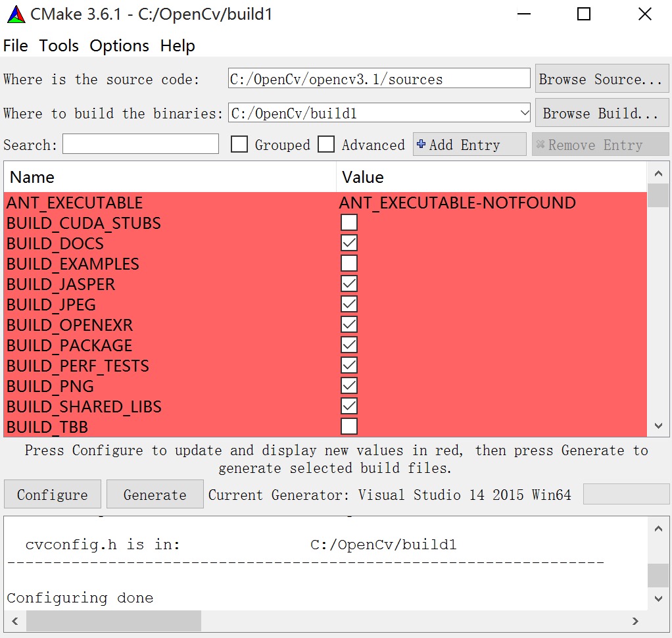This screenshot has width=672, height=638.
Task: Close the CMake window
Action: (644, 14)
